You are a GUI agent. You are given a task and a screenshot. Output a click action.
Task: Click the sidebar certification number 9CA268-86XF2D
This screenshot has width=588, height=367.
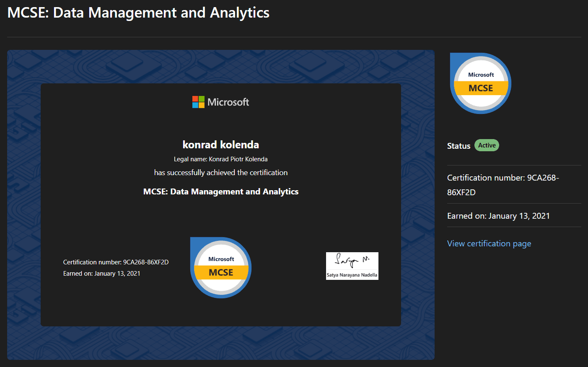pos(503,185)
